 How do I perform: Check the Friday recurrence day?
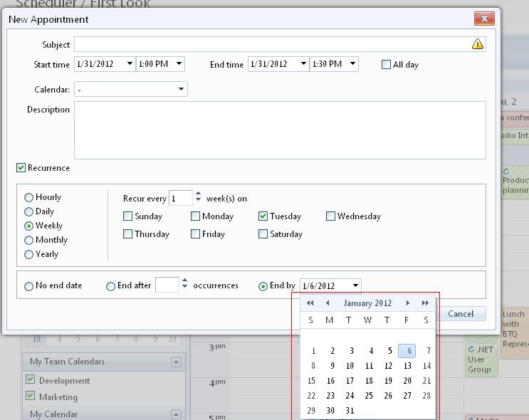coord(195,234)
